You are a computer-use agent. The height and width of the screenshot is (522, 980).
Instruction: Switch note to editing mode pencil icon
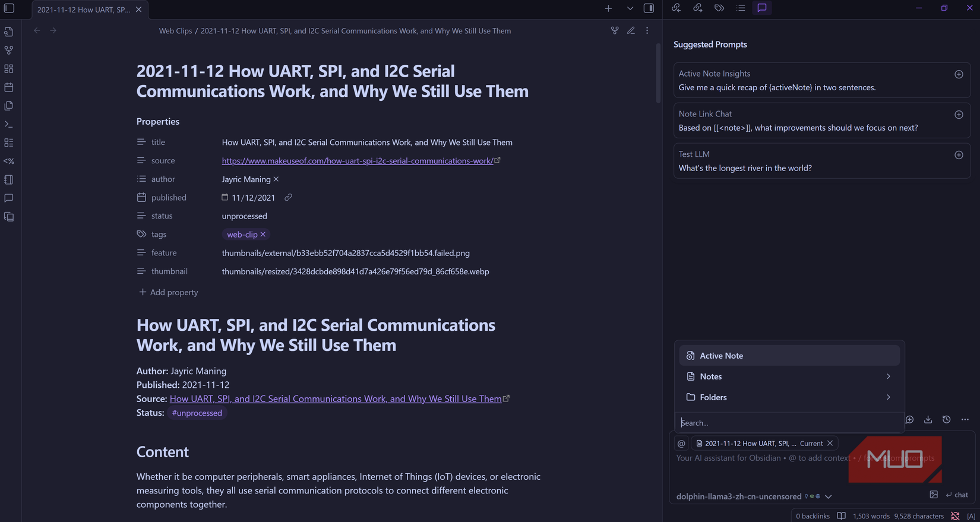click(631, 30)
